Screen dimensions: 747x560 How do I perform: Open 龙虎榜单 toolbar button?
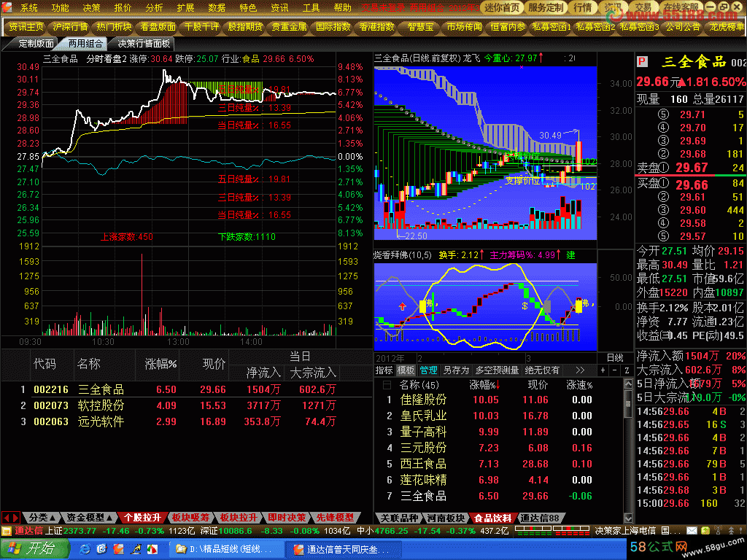[726, 27]
